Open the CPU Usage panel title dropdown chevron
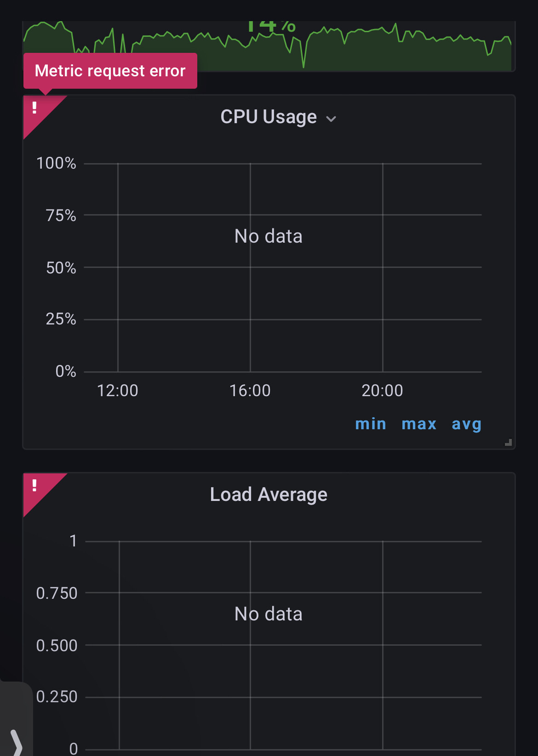The width and height of the screenshot is (538, 756). coord(331,119)
